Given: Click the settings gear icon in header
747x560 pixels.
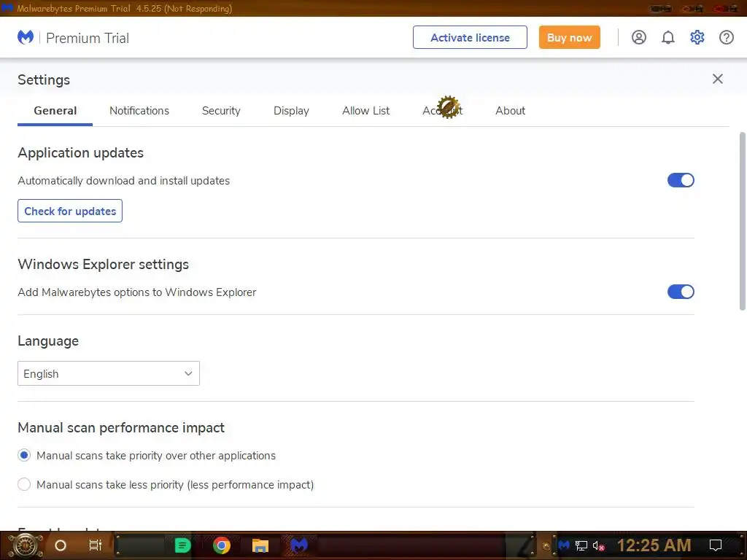Looking at the screenshot, I should pos(697,37).
